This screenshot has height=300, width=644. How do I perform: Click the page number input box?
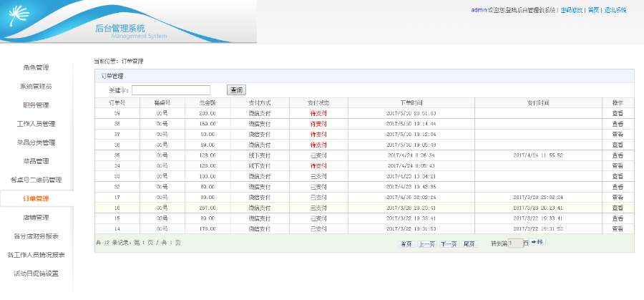[x=515, y=243]
